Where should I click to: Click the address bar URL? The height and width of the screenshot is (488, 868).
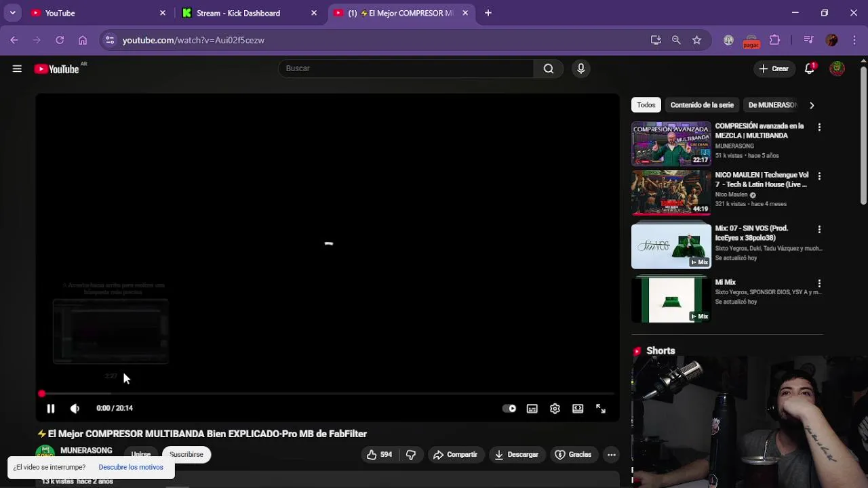(x=193, y=41)
